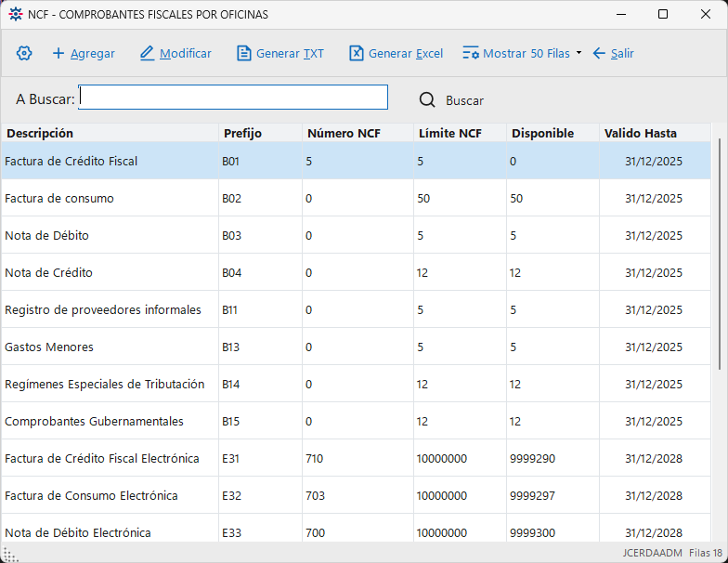Click the document icon for Generar TXT
This screenshot has height=563, width=728.
click(243, 54)
